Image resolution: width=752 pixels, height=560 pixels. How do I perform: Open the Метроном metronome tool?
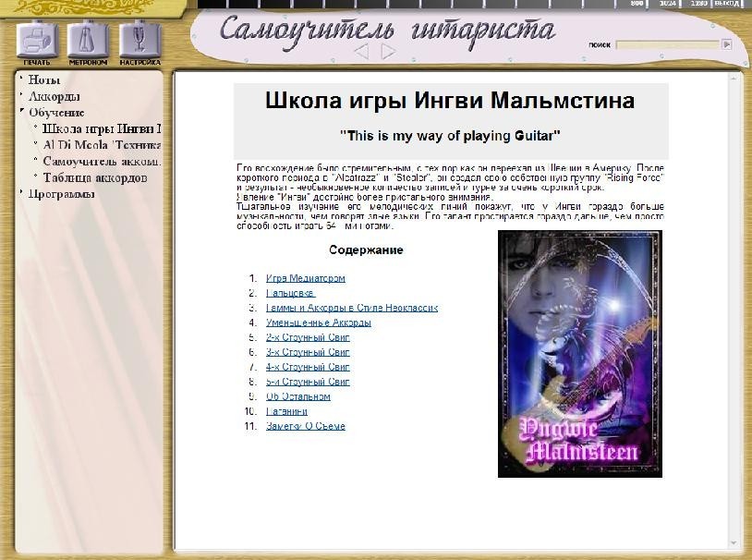click(x=88, y=40)
